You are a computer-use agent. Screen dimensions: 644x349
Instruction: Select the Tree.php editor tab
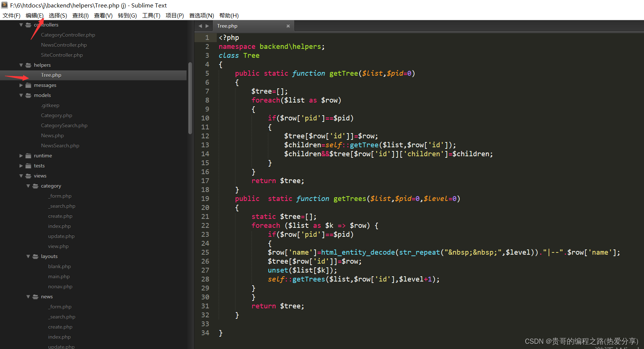(253, 26)
